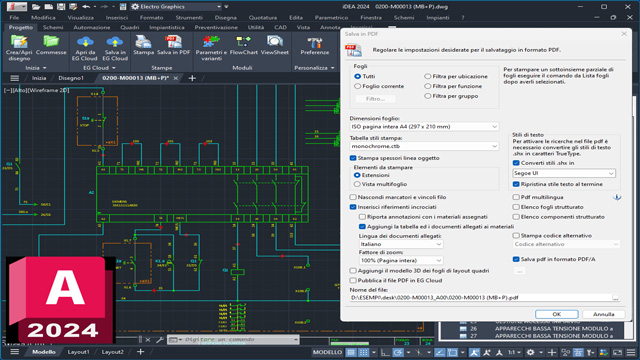Switch to Disegno1 file tab

click(71, 78)
